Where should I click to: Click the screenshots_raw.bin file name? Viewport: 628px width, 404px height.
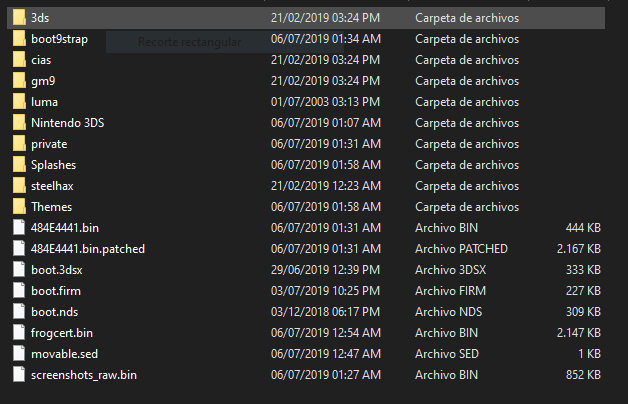pos(84,375)
